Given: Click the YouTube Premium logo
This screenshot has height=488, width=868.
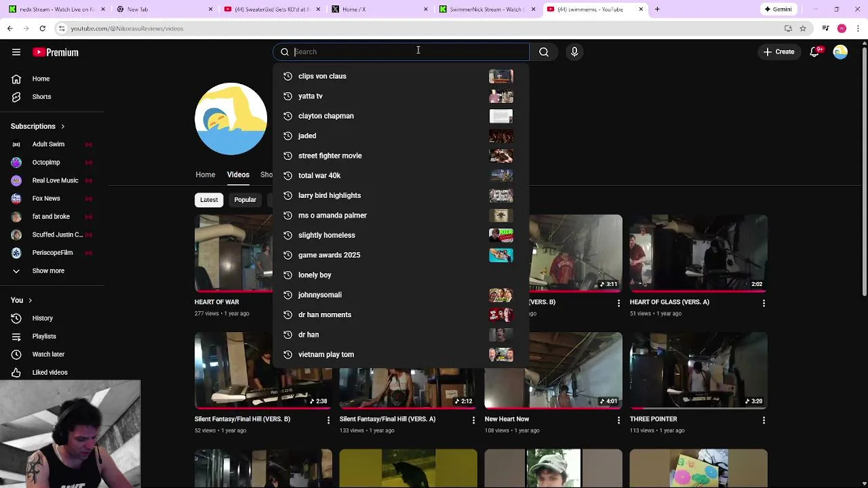Looking at the screenshot, I should tap(56, 52).
